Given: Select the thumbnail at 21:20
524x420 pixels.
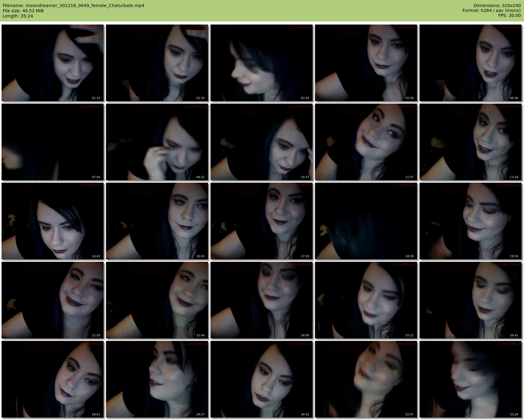Looking at the screenshot, I should 53,300.
